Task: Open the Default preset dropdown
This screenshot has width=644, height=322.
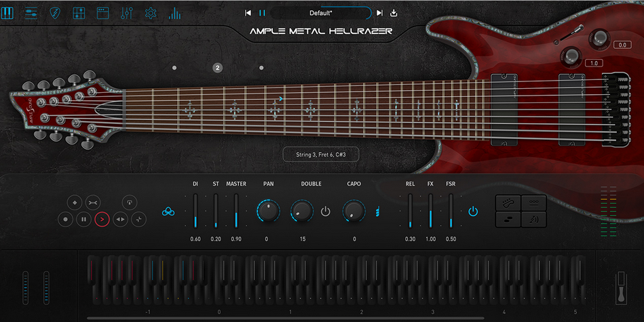Action: tap(321, 13)
